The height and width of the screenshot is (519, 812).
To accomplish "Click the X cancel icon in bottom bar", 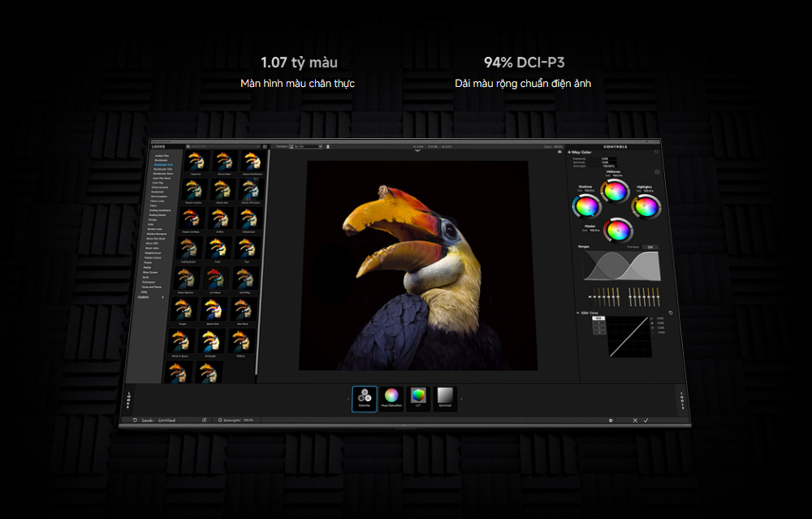I will 635,420.
